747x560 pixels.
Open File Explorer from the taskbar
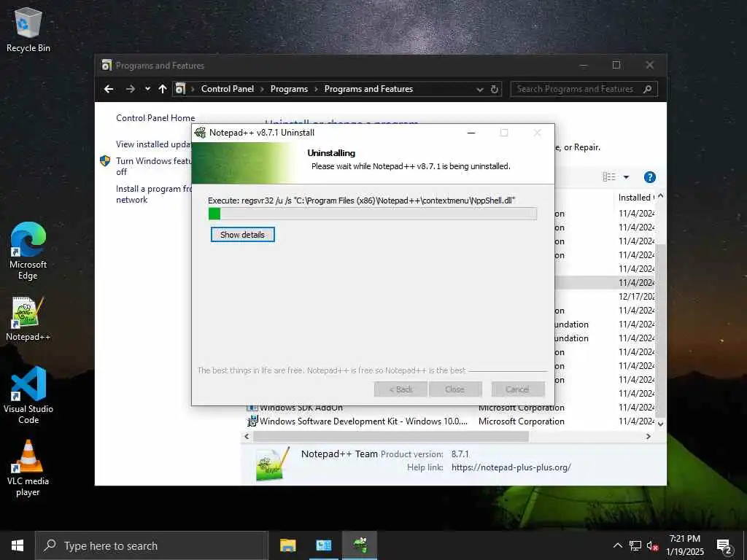tap(287, 545)
